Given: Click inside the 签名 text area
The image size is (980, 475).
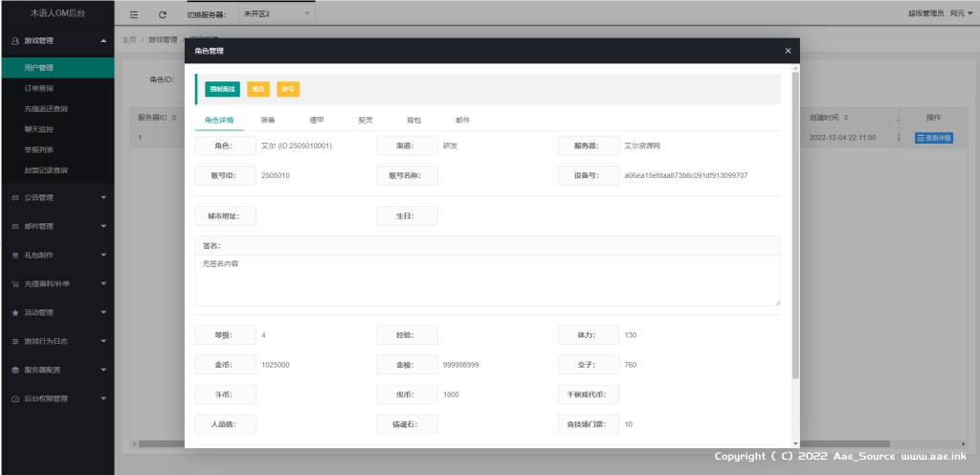Looking at the screenshot, I should (487, 280).
